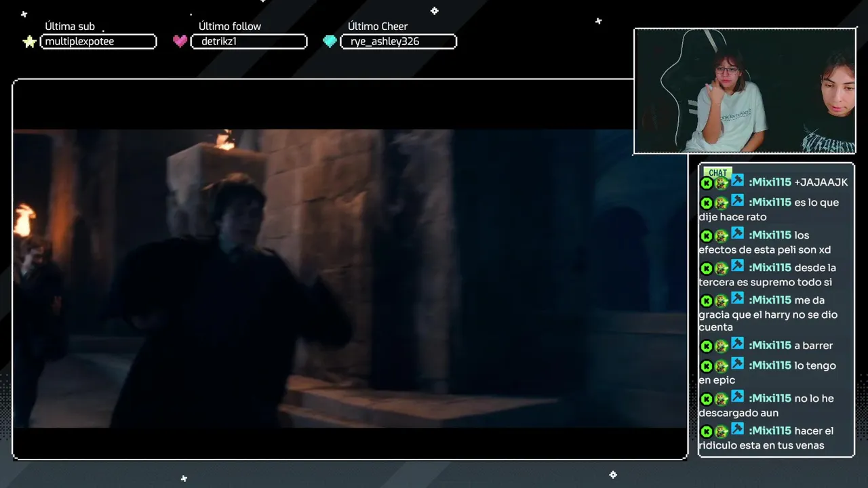
Task: Open Mixi115 username on 'hacer el ridiculo' message
Action: click(770, 431)
